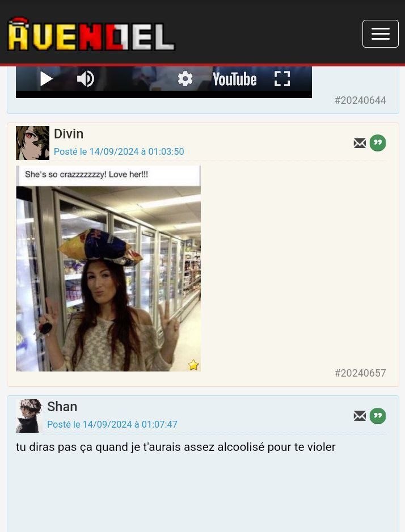Mute the video with speaker icon
The width and height of the screenshot is (405, 532).
pos(86,79)
